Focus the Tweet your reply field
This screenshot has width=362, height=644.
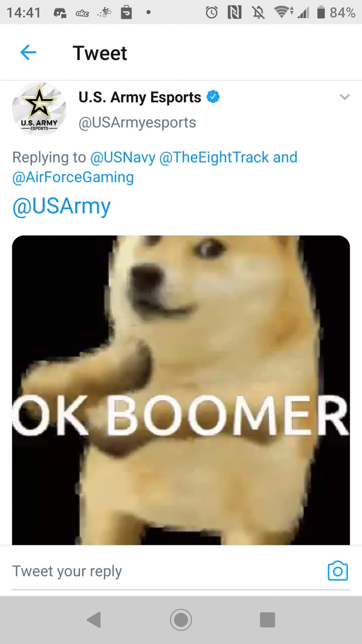coord(168,571)
